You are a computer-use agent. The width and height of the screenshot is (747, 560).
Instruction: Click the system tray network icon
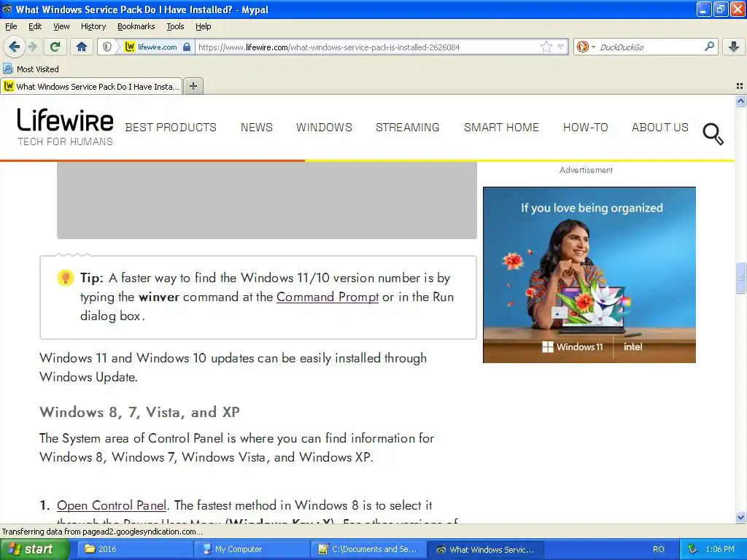(x=693, y=549)
